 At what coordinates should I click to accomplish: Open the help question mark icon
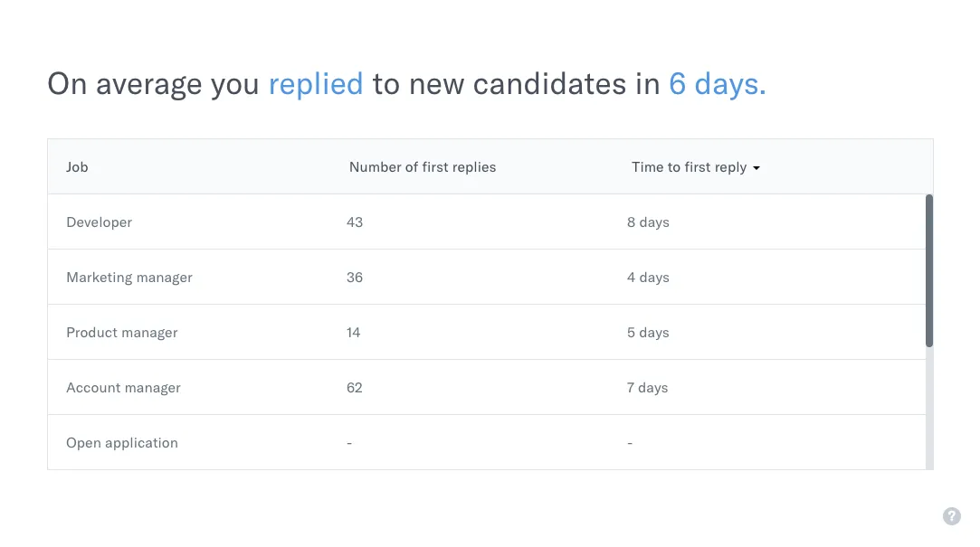point(951,516)
